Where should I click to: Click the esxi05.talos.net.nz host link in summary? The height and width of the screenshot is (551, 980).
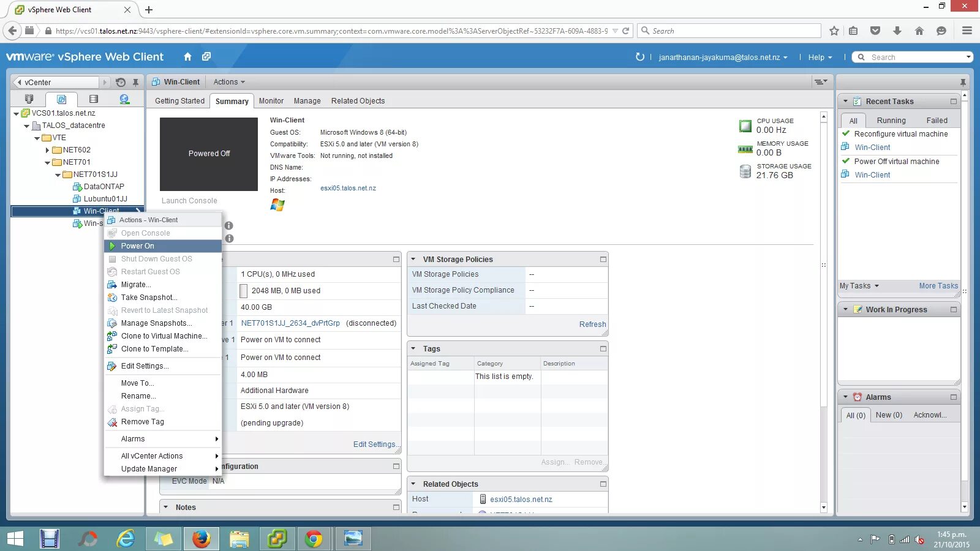point(348,189)
